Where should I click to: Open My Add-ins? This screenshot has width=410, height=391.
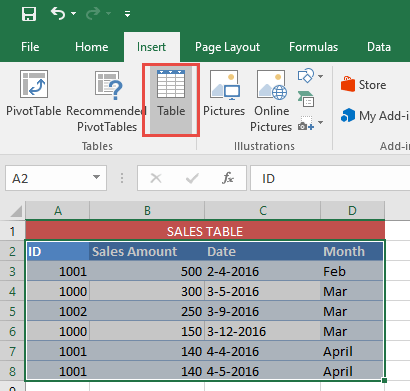pos(375,116)
